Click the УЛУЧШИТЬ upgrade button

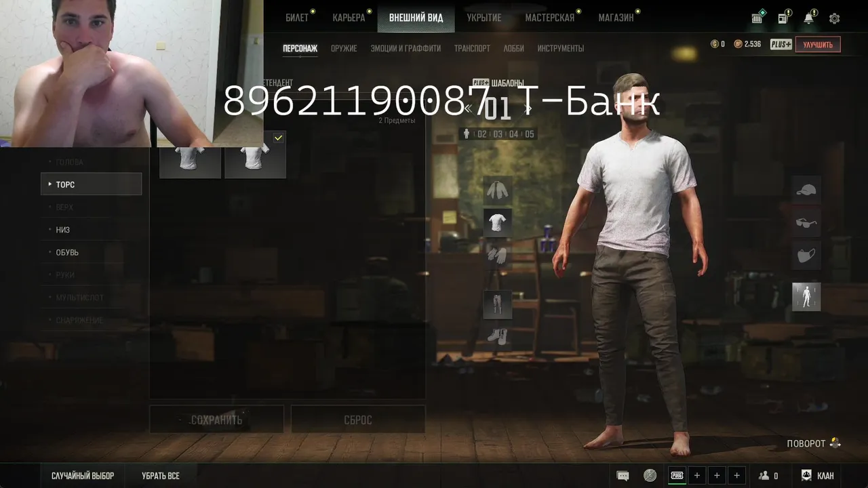(818, 45)
